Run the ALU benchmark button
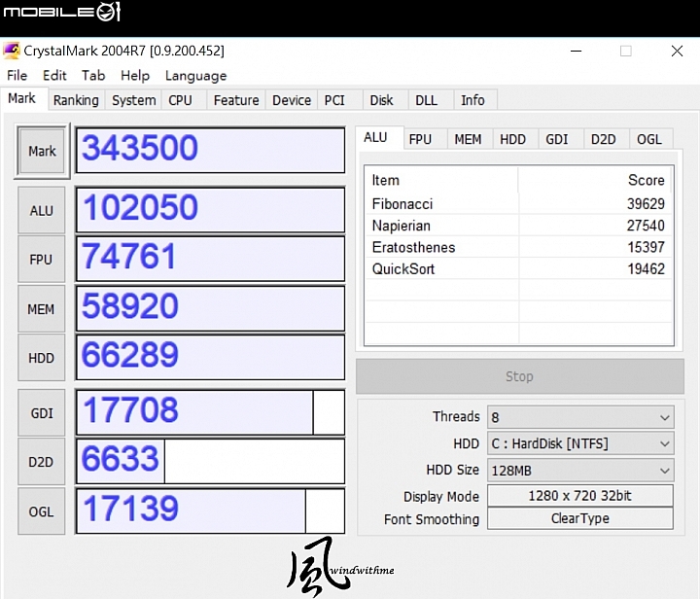The height and width of the screenshot is (599, 700). click(42, 210)
